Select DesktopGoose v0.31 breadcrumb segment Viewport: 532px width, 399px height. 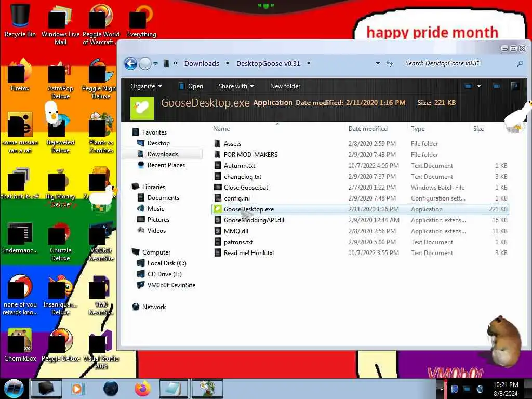tap(268, 63)
